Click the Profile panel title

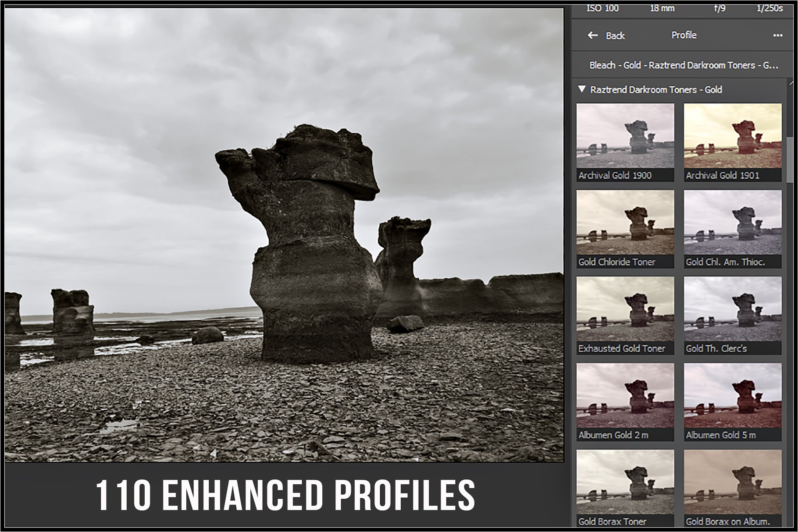pos(684,35)
